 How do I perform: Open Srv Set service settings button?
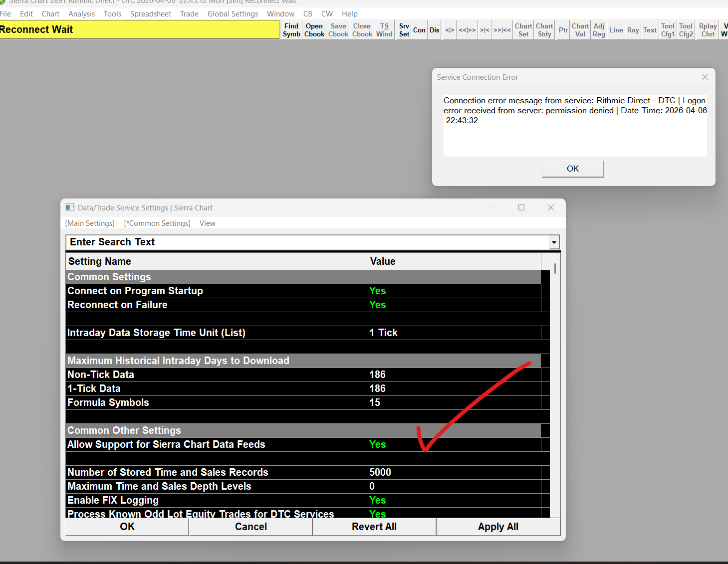pos(404,30)
